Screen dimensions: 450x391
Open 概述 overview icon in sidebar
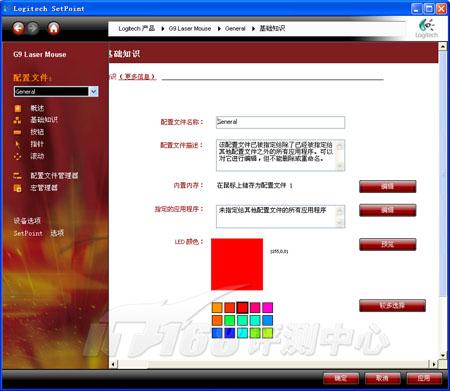click(17, 108)
